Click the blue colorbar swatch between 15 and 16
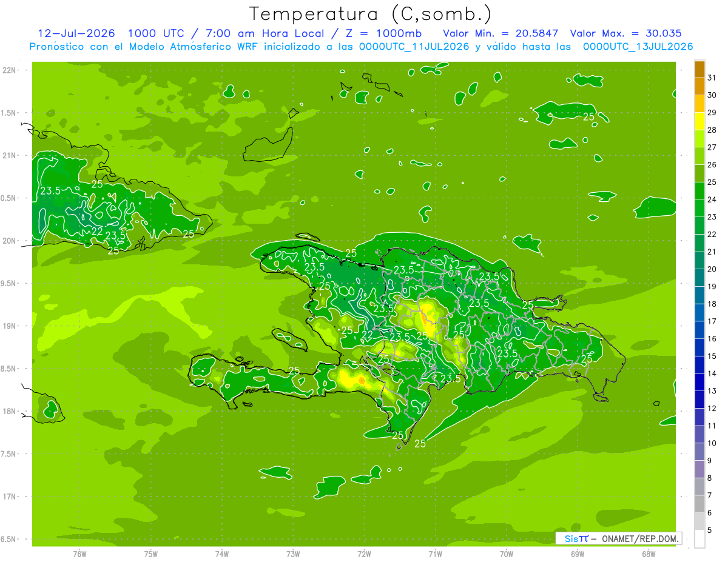 pos(699,347)
